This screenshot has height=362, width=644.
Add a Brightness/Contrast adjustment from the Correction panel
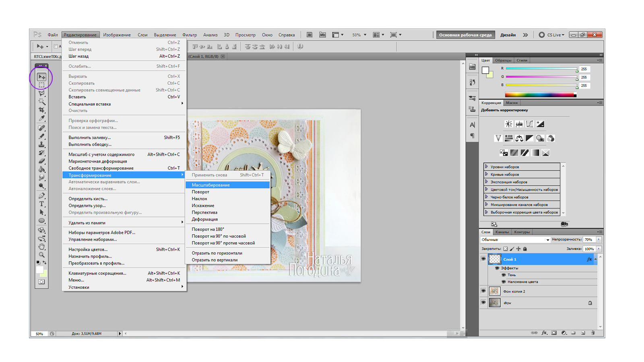point(509,124)
